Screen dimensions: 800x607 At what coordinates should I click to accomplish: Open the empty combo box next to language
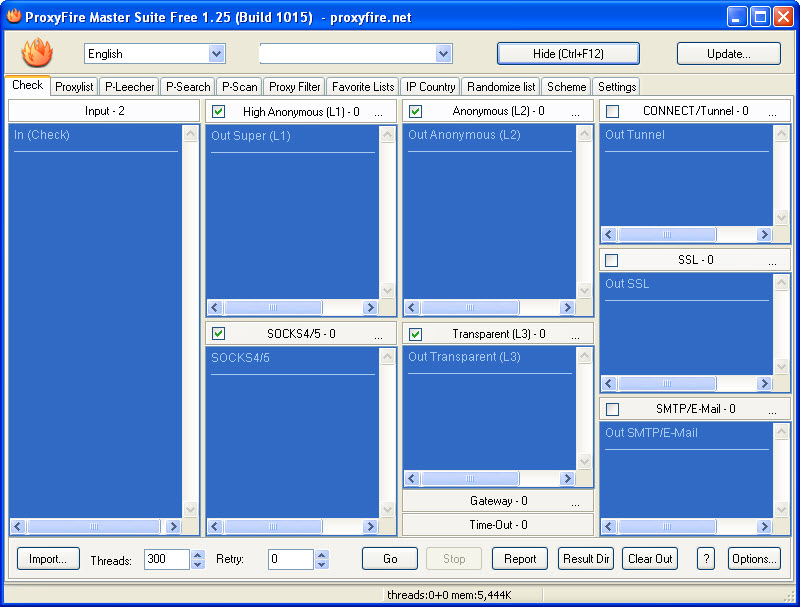(x=443, y=54)
